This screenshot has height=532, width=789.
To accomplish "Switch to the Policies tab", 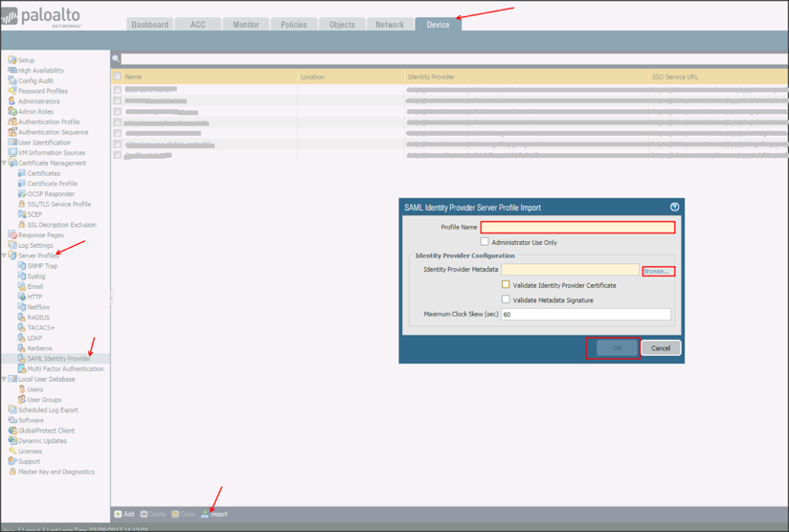I will coord(293,25).
